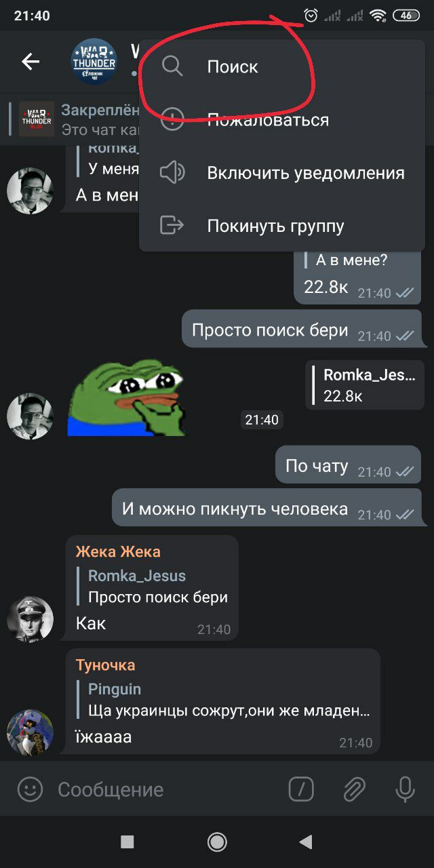Viewport: 434px width, 868px height.
Task: Tap Android home navigation button
Action: [x=217, y=842]
